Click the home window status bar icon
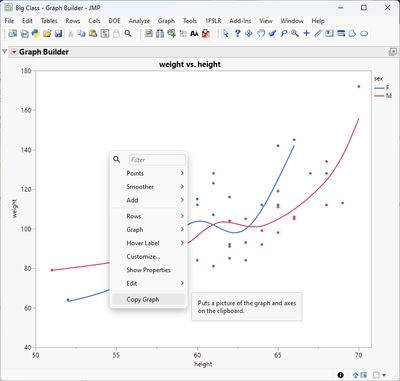The image size is (400, 381). pos(355,375)
